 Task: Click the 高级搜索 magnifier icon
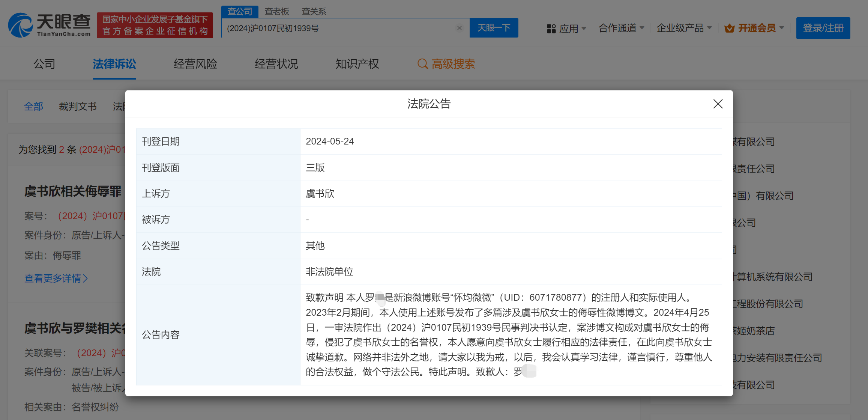pyautogui.click(x=422, y=64)
